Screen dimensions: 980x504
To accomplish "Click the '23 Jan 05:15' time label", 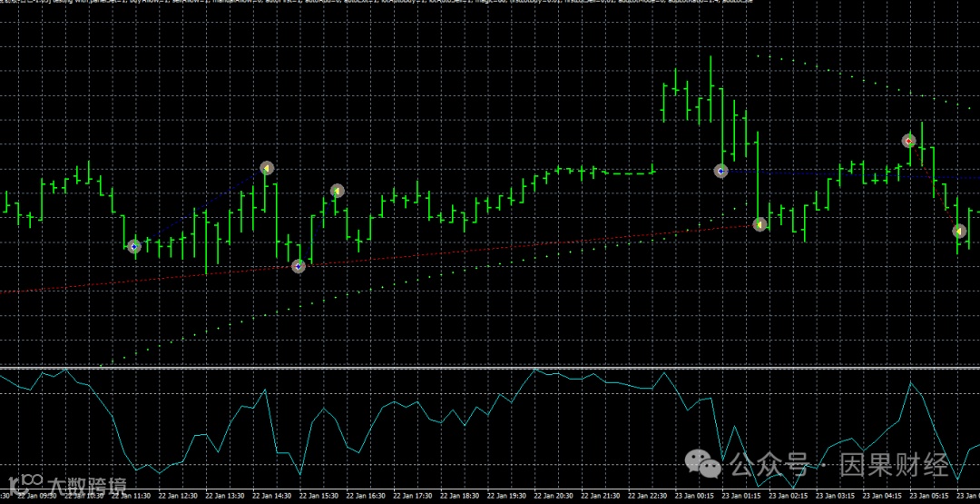I will click(x=929, y=496).
